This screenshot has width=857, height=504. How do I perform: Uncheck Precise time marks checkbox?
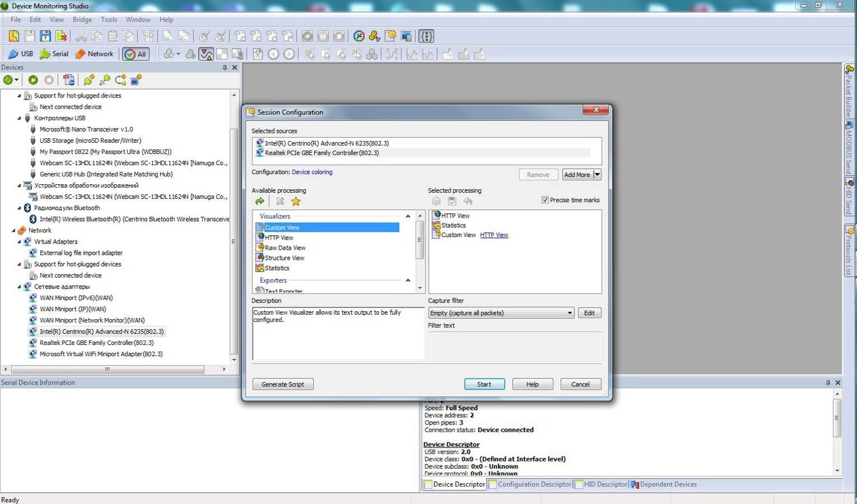pyautogui.click(x=544, y=200)
